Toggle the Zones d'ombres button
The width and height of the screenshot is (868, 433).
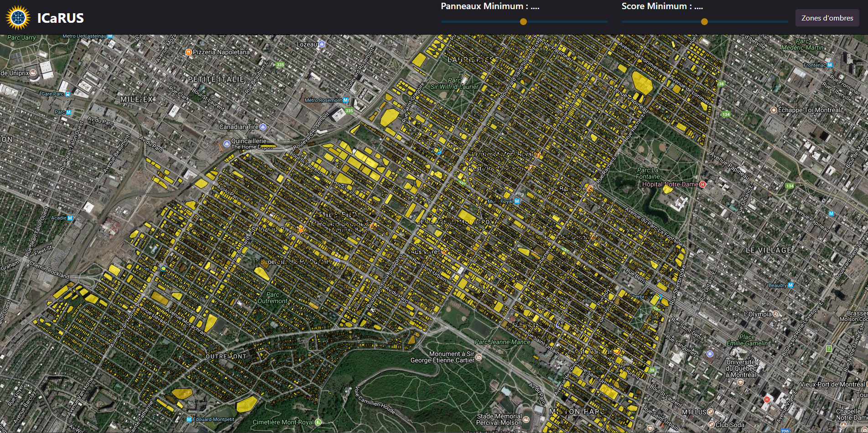point(827,18)
